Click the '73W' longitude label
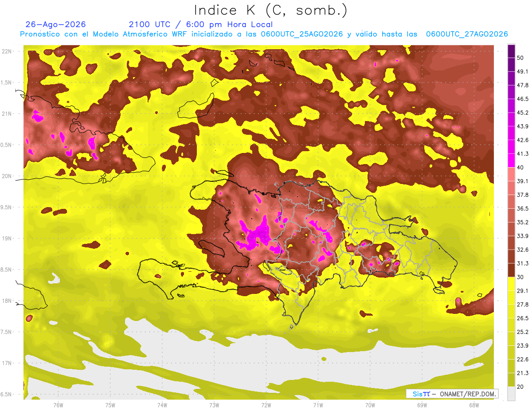Image resolution: width=532 pixels, height=411 pixels. pyautogui.click(x=214, y=405)
